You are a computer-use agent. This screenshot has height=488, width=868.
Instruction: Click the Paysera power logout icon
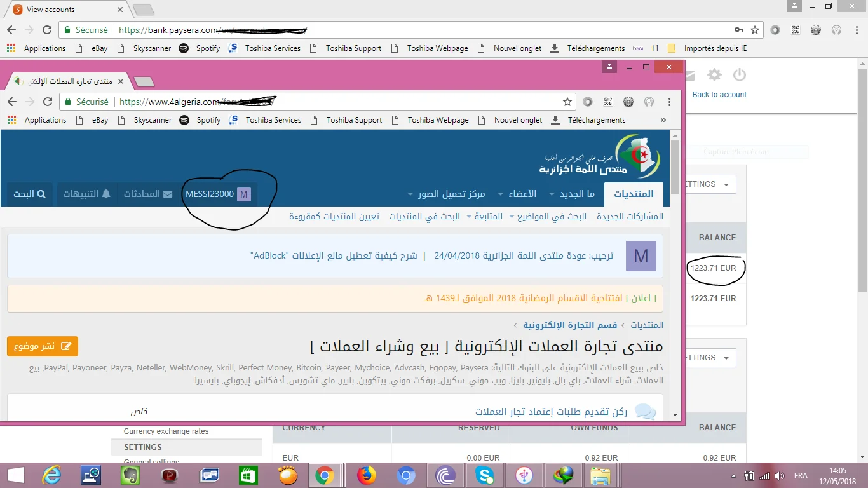point(739,75)
